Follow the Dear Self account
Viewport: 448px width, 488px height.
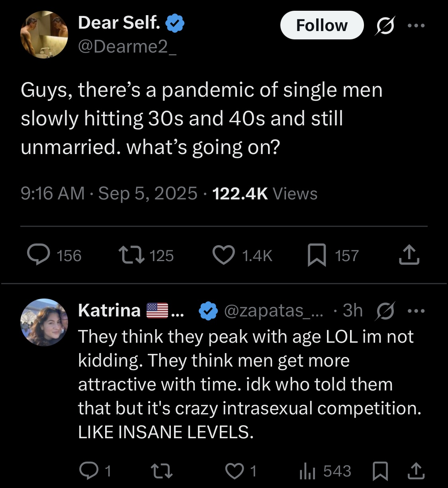(x=322, y=25)
